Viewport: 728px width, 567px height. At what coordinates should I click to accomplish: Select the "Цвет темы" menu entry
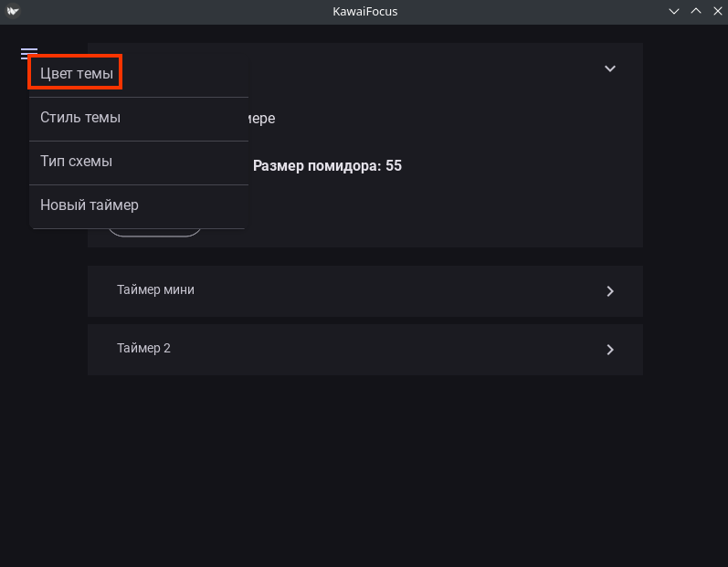(x=77, y=74)
